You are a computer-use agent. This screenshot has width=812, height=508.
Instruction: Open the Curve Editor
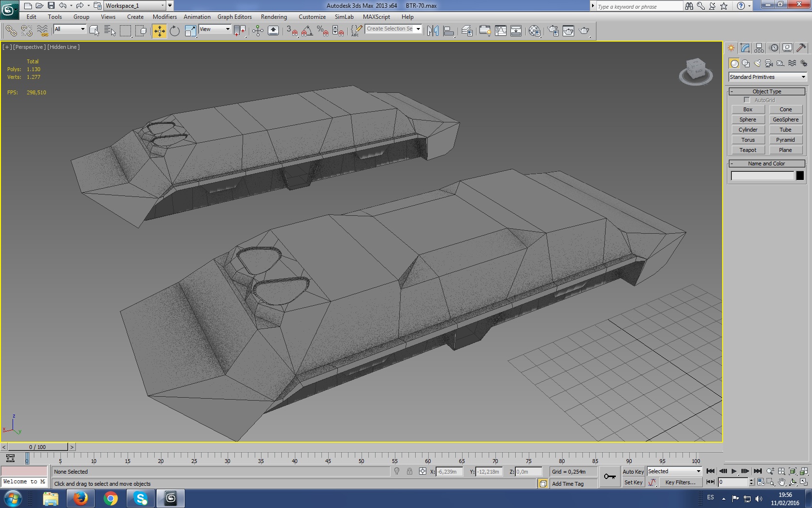pos(501,31)
